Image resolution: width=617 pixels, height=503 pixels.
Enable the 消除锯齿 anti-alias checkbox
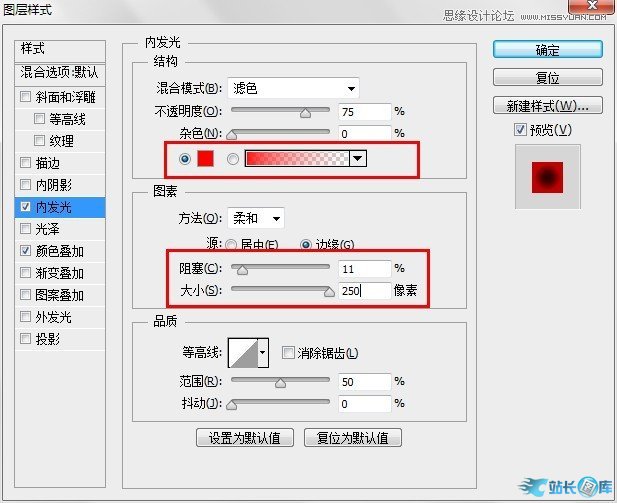coord(288,353)
